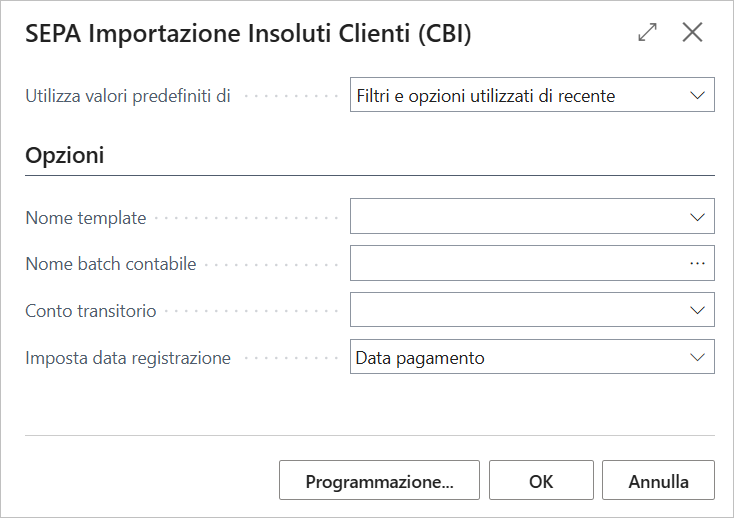Viewport: 734px width, 518px height.
Task: Cancel with the Annulla button
Action: pos(658,481)
